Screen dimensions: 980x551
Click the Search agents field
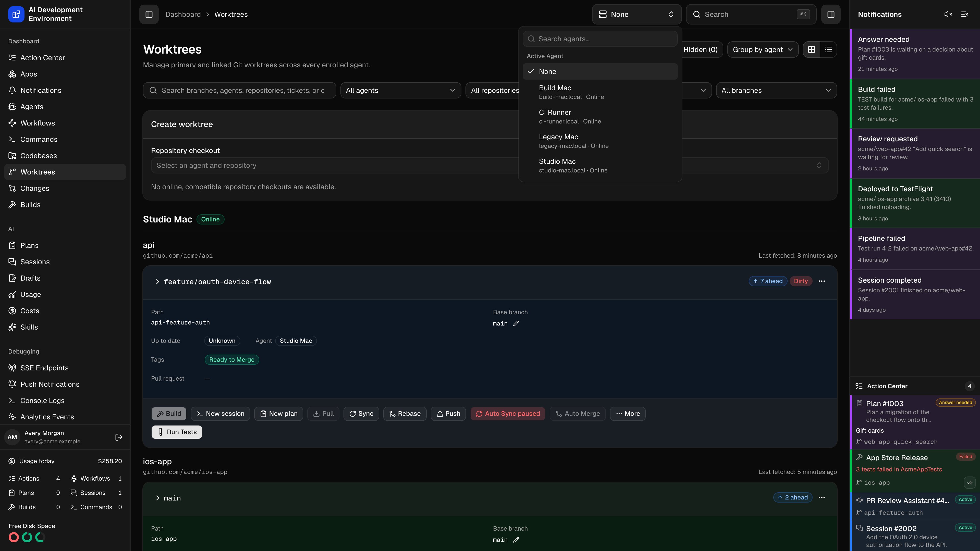(600, 39)
